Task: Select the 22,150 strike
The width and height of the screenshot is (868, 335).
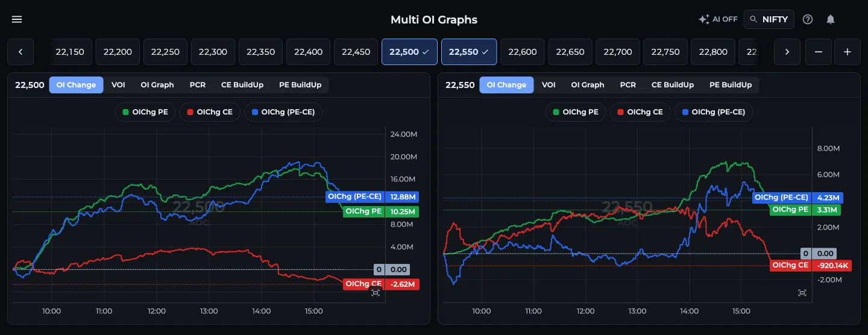Action: click(x=70, y=52)
